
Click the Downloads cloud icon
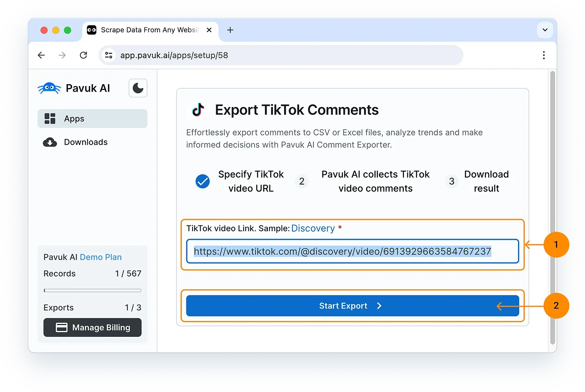coord(50,142)
